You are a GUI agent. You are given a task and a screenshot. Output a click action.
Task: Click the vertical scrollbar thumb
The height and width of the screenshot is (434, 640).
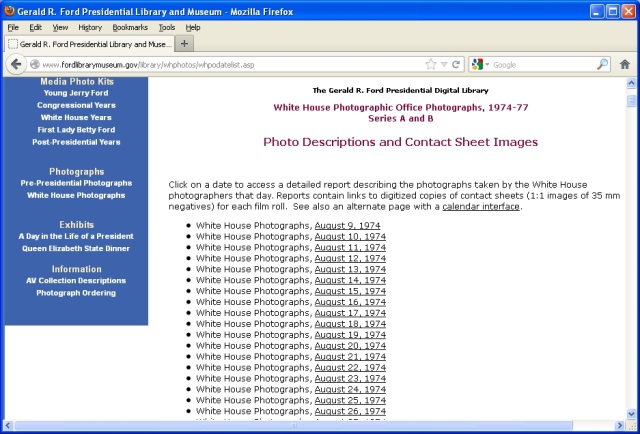631,100
